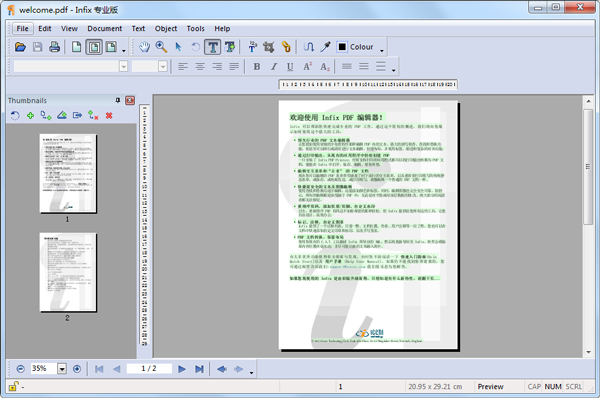
Task: Click the document vertical scrollbar thumb
Action: [x=588, y=167]
